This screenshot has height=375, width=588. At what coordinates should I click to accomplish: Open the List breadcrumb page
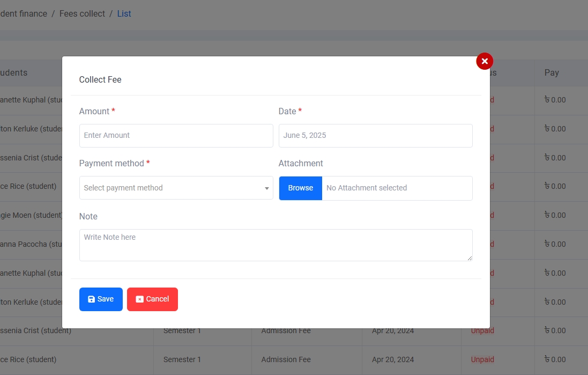point(124,13)
